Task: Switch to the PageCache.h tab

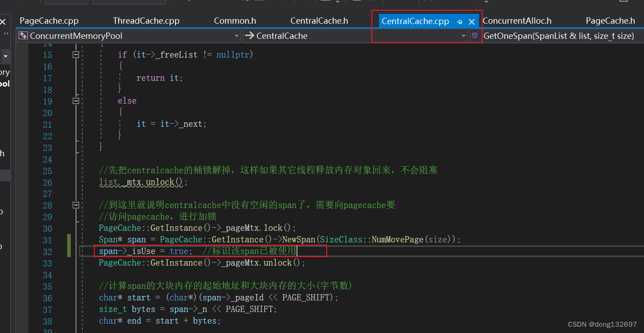Action: coord(610,21)
